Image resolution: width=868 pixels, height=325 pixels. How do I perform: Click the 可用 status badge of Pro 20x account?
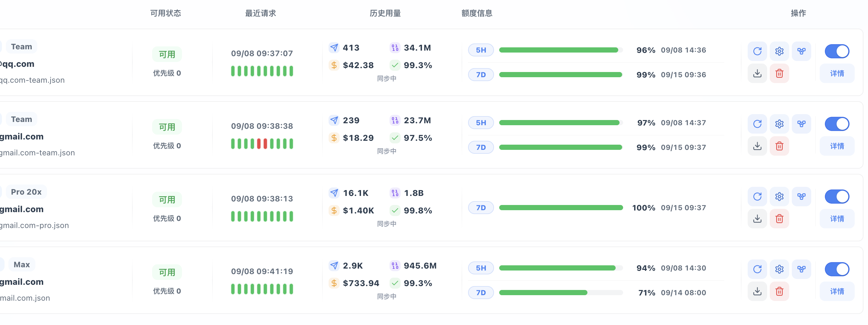tap(167, 200)
